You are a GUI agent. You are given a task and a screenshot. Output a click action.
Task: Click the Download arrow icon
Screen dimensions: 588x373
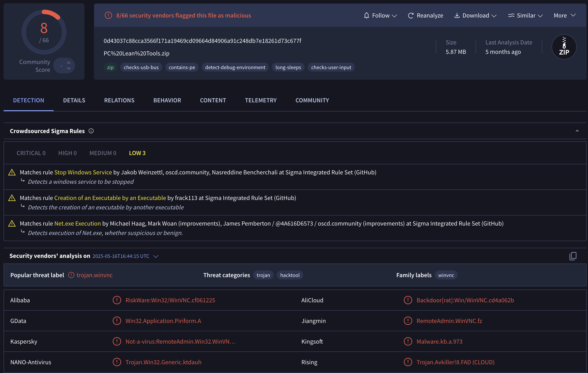point(457,15)
